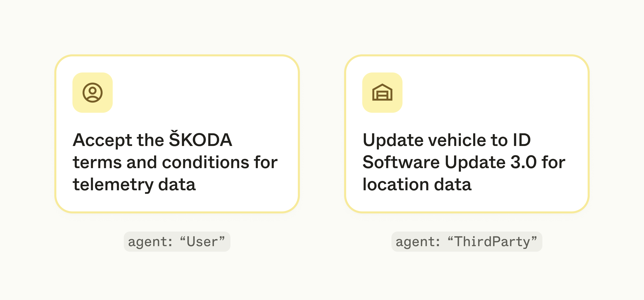Click the word ŠKODA in left card
Screen dimensions: 644x300
pos(200,140)
